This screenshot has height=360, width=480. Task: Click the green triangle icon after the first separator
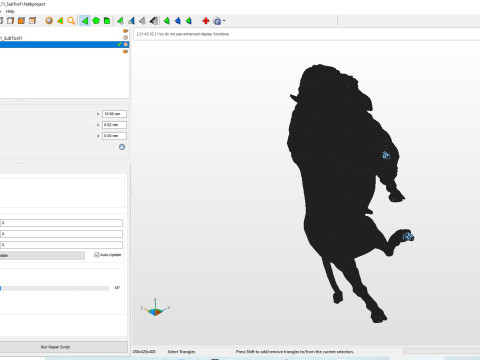click(x=120, y=21)
